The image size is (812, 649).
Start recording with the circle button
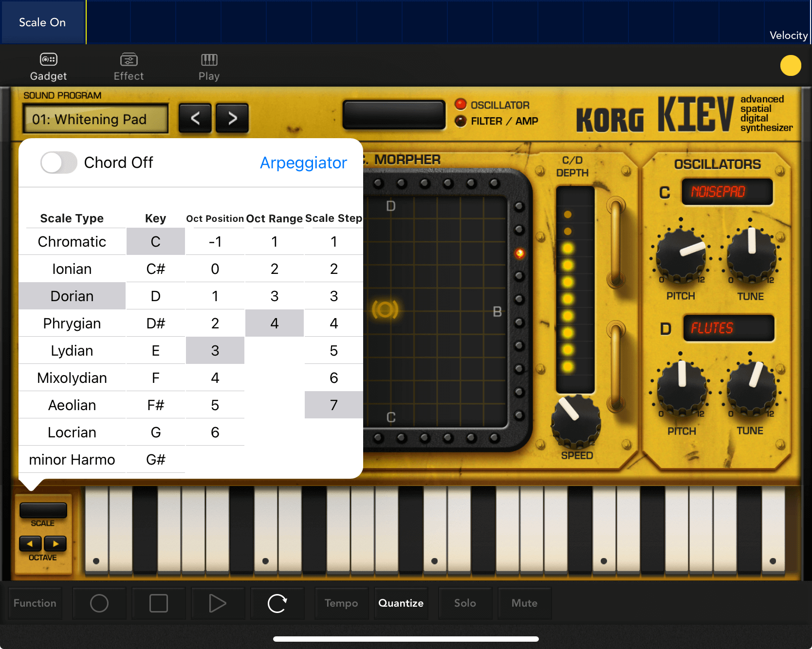99,603
